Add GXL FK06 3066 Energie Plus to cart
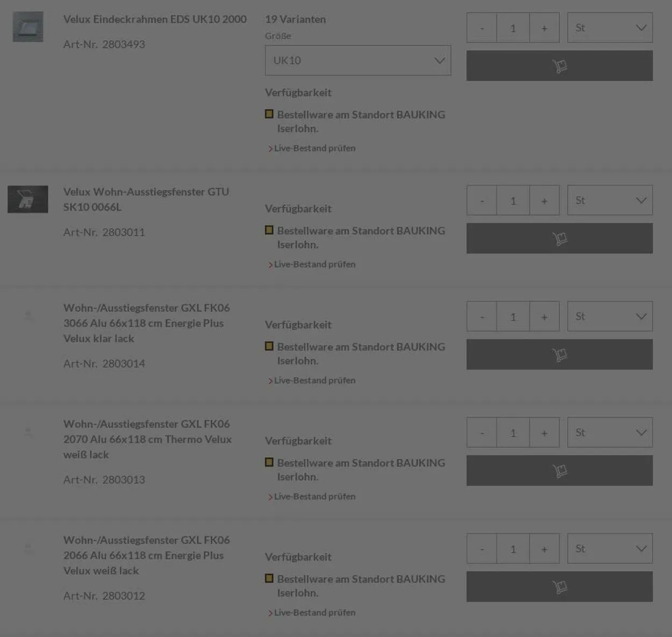Screen dimensions: 672x637 pos(559,354)
